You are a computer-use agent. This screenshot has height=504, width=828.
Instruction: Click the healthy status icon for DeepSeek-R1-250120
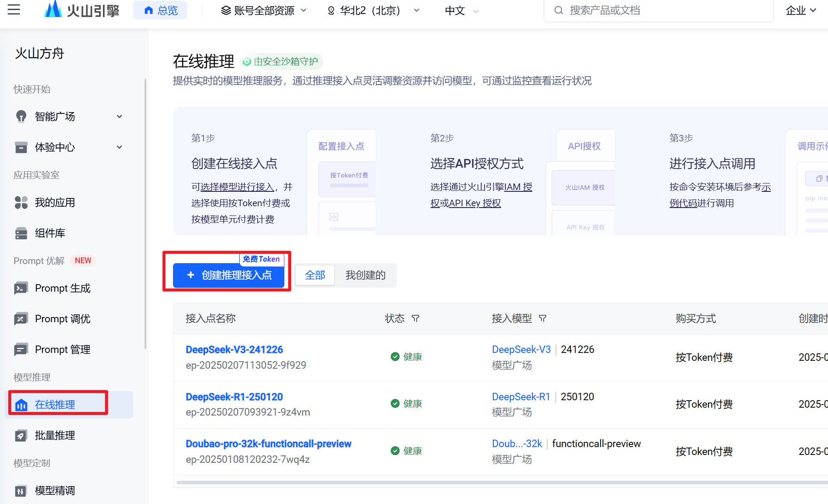click(x=395, y=403)
